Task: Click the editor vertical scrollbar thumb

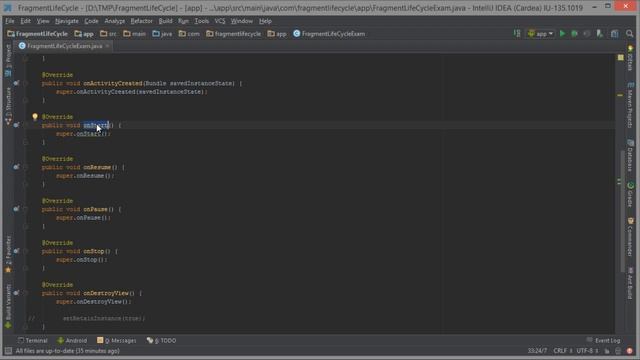Action: tap(622, 210)
